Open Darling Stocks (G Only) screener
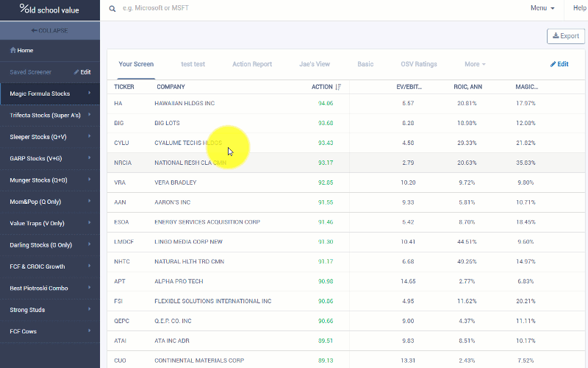The height and width of the screenshot is (368, 588). click(50, 245)
